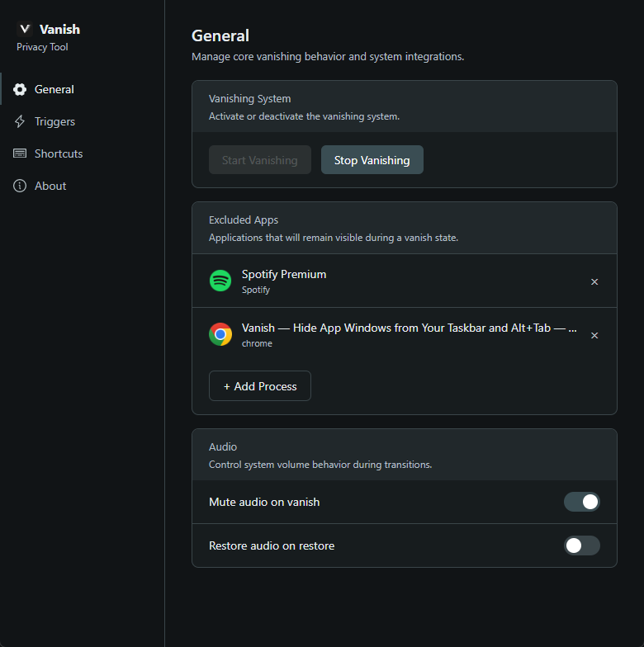Open the General settings tab
The image size is (644, 647).
pyautogui.click(x=83, y=89)
